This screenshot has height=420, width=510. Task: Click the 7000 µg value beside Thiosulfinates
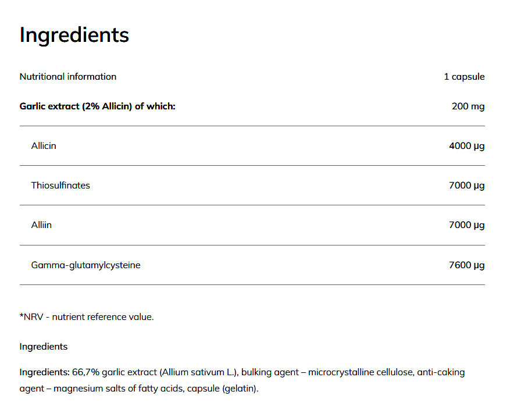coord(466,186)
